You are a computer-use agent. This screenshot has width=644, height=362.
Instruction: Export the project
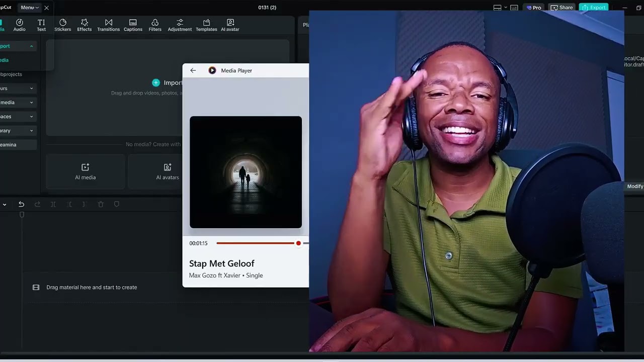point(594,8)
